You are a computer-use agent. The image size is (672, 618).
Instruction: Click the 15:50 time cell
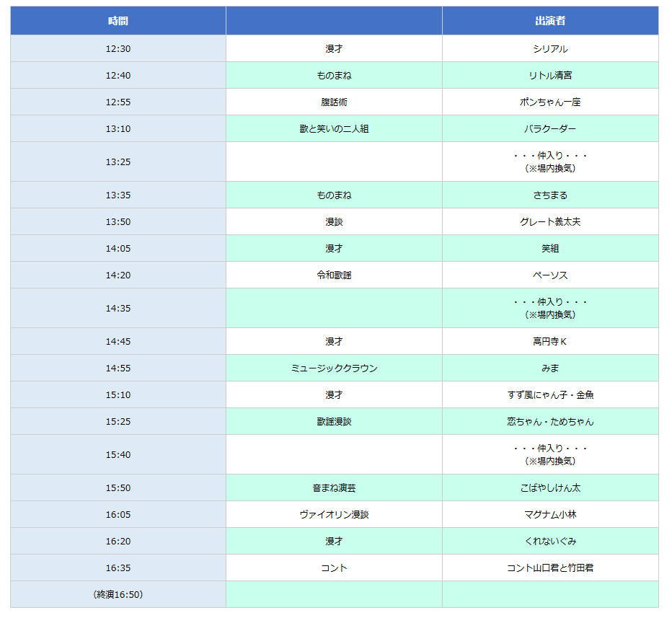coord(118,487)
